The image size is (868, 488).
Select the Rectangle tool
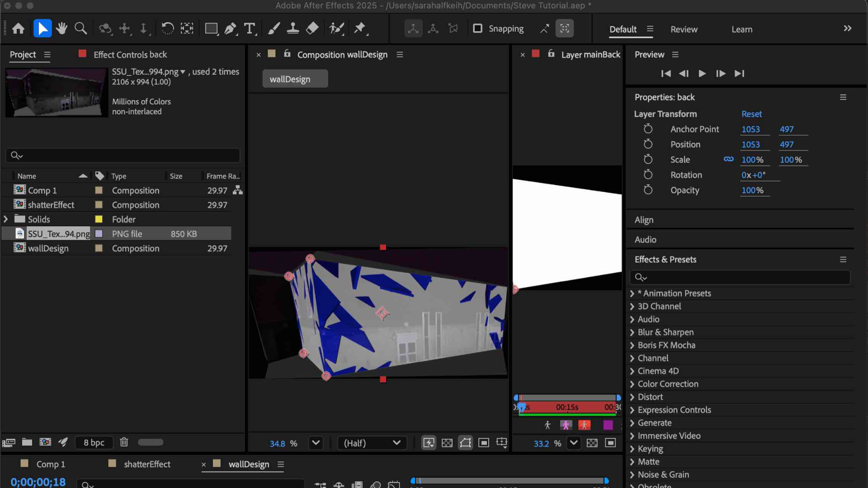(x=210, y=28)
